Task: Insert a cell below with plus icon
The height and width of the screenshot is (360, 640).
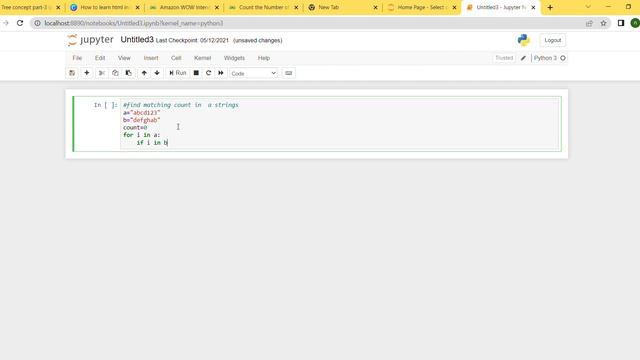Action: point(87,73)
